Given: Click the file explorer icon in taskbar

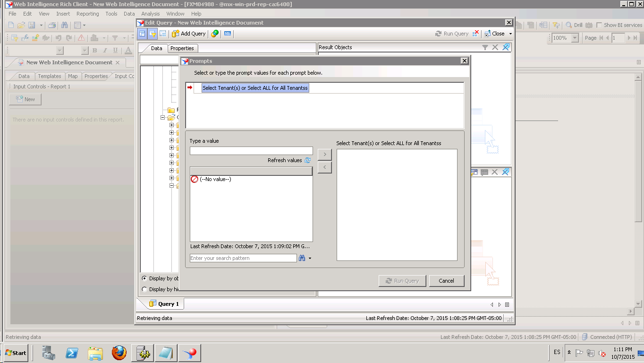Looking at the screenshot, I should 95,353.
